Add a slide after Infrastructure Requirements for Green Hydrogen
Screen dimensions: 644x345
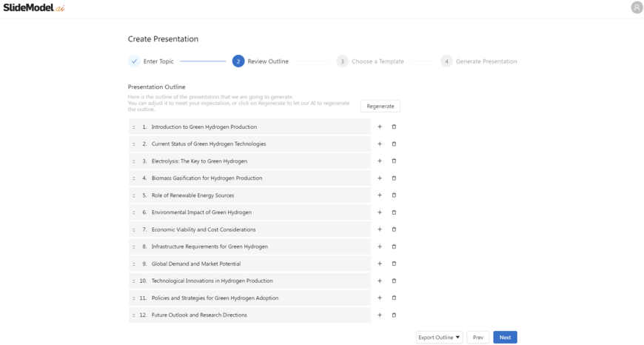click(x=380, y=247)
